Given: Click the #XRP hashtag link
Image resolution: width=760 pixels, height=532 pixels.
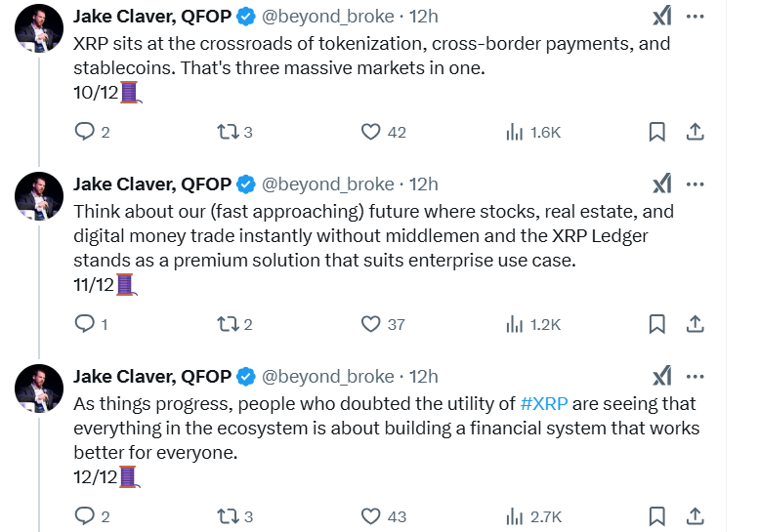Looking at the screenshot, I should tap(544, 403).
